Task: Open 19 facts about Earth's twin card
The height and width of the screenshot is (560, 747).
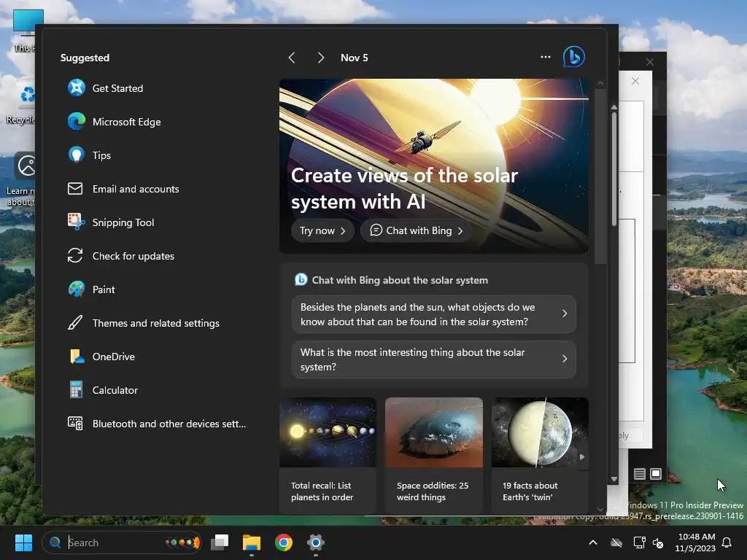Action: [x=540, y=455]
